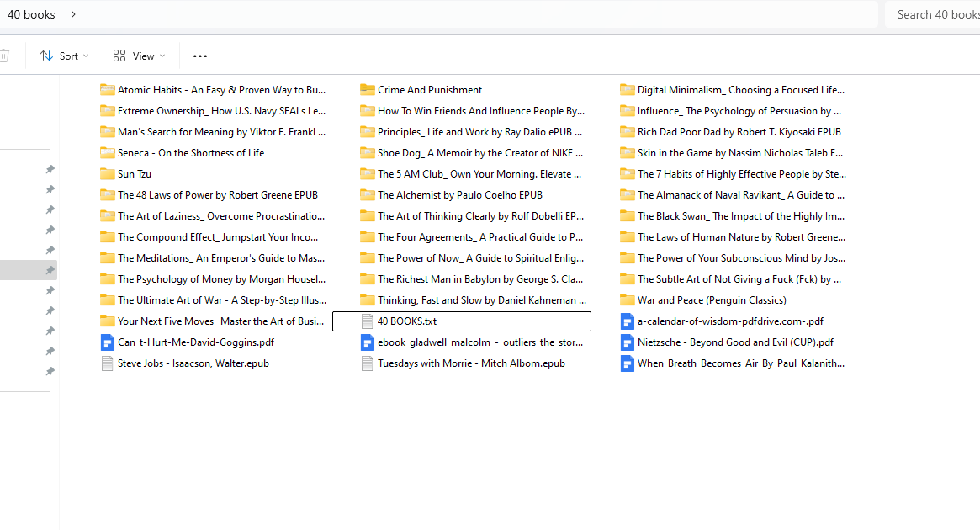Focus the Search 40 books field
The width and height of the screenshot is (980, 530).
pos(933,14)
